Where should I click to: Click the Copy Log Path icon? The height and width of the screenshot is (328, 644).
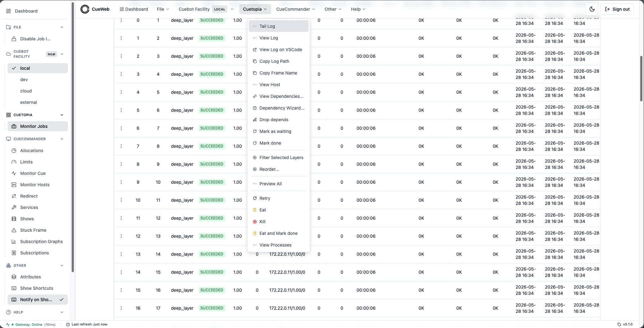[255, 61]
